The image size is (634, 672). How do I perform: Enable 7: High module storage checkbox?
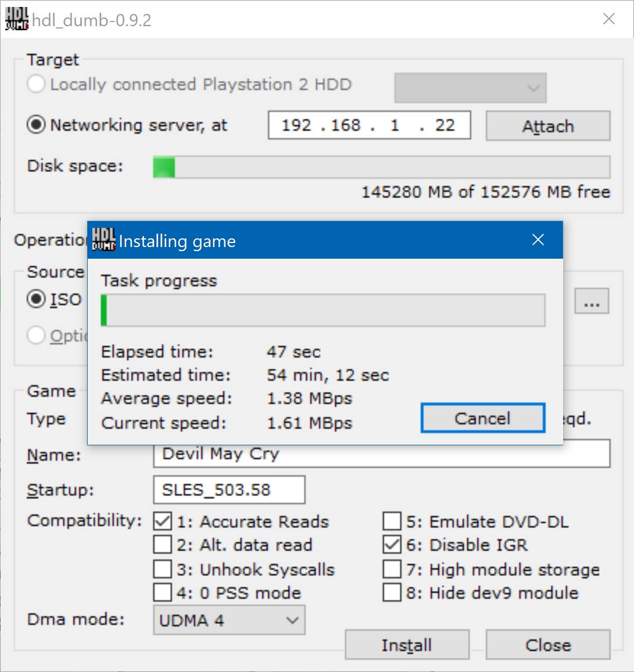[x=392, y=569]
